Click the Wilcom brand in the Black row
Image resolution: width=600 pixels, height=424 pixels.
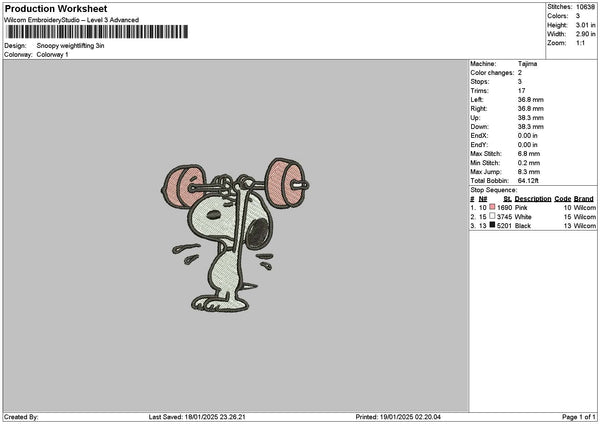point(584,226)
